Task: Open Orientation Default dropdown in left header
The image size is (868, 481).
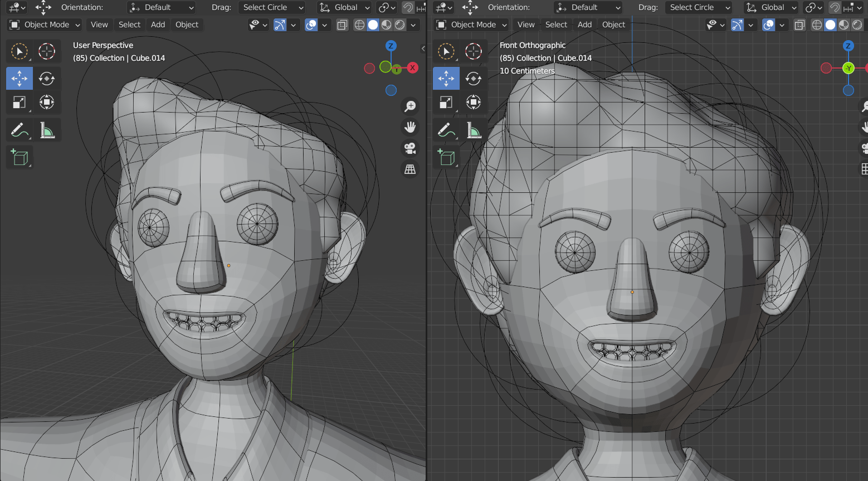Action: click(x=162, y=7)
